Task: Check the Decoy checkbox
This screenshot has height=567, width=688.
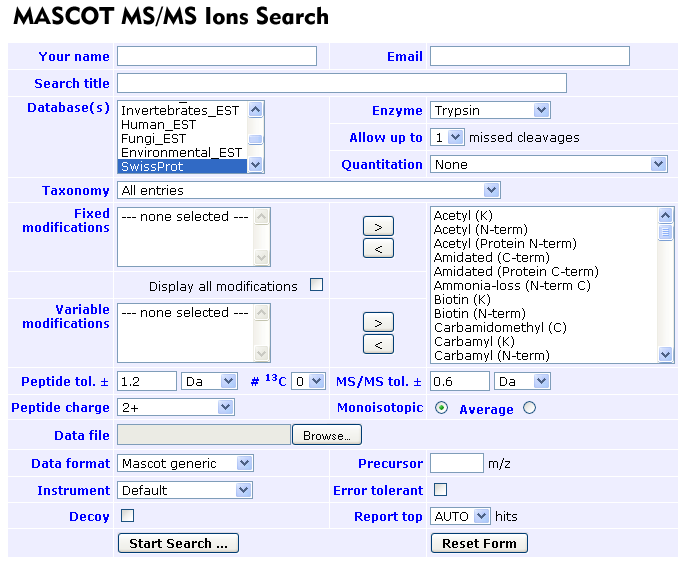Action: [x=127, y=516]
